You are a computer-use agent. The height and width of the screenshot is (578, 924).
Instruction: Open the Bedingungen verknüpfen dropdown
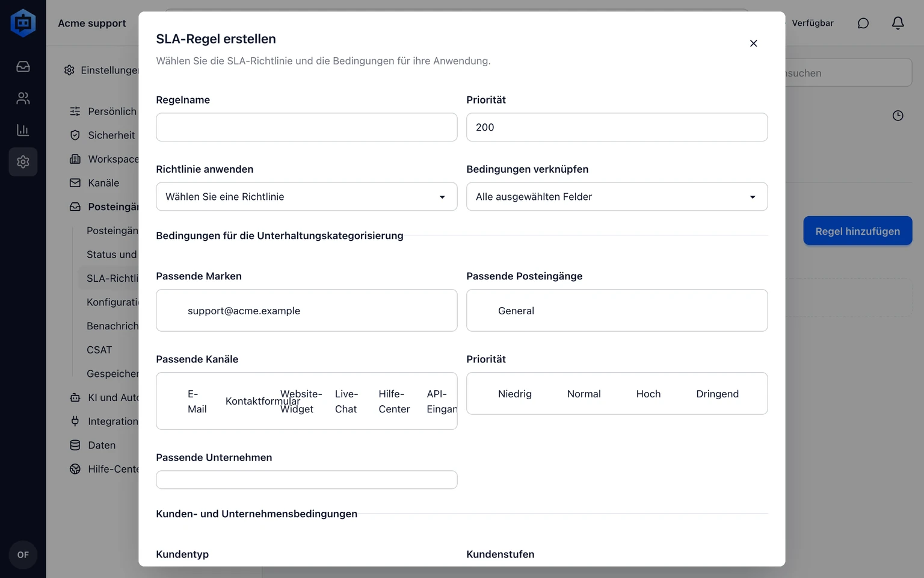(x=617, y=197)
